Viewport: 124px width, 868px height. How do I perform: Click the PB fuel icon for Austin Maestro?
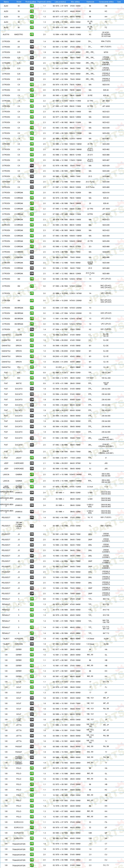click(x=32, y=34)
